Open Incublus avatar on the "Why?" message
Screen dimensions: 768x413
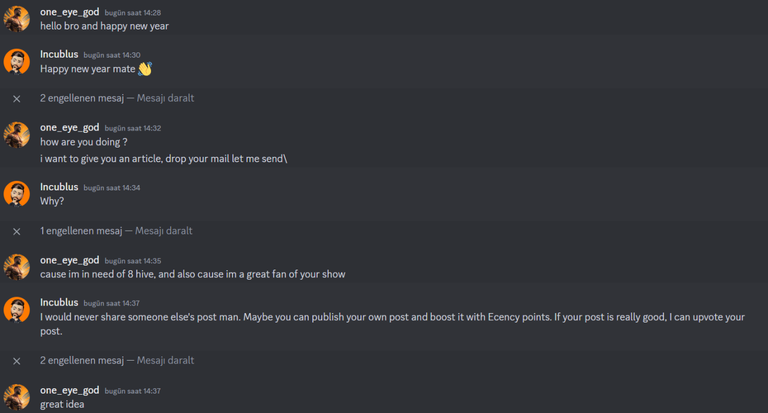pos(17,194)
